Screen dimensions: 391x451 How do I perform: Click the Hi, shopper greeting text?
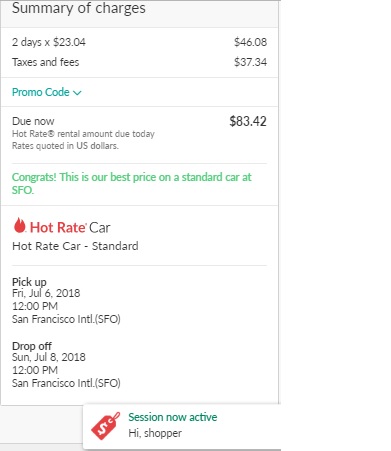tap(155, 433)
